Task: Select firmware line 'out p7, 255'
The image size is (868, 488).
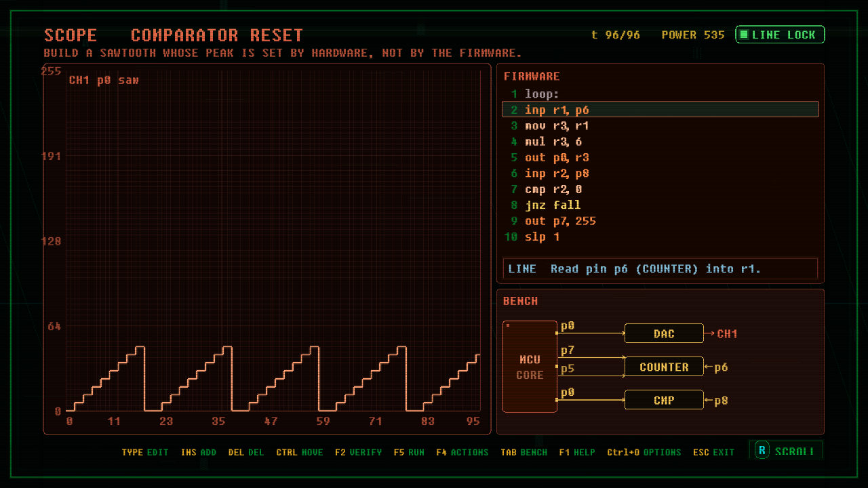Action: coord(660,221)
